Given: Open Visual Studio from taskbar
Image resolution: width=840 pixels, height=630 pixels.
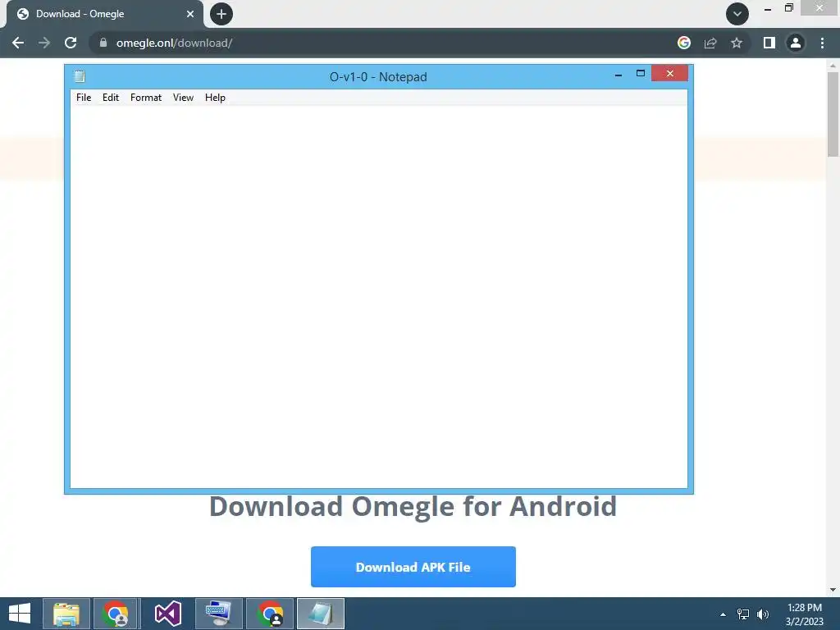Looking at the screenshot, I should click(167, 614).
